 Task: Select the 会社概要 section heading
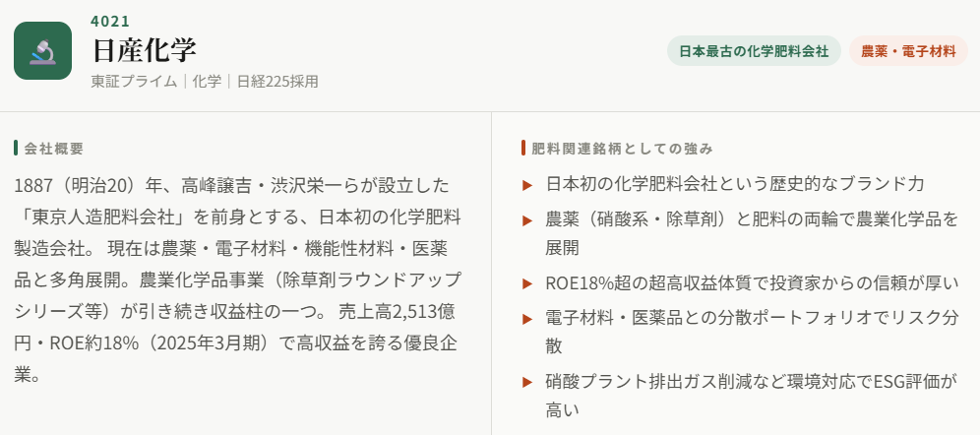pyautogui.click(x=54, y=149)
